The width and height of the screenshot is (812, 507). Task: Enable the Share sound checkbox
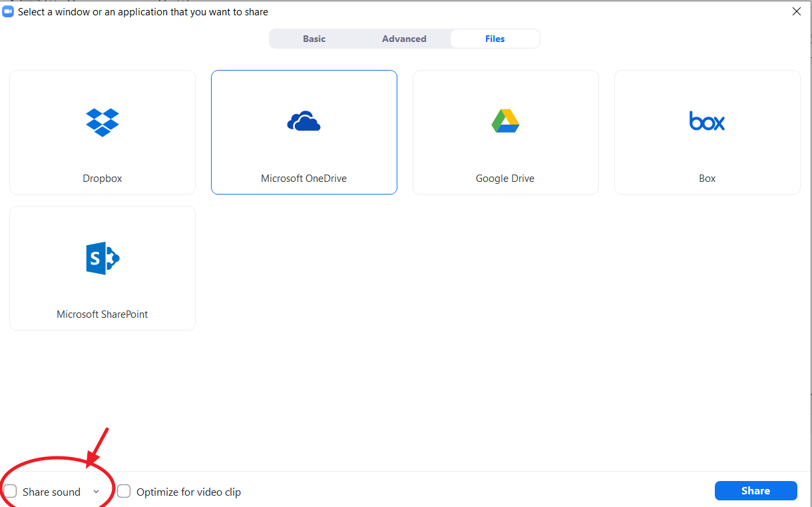coord(10,490)
